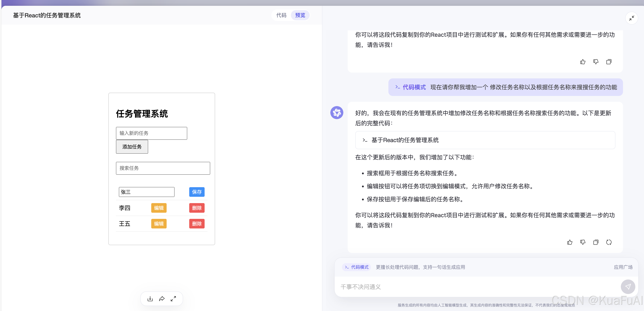The height and width of the screenshot is (311, 644).
Task: Regenerate the latest assistant response
Action: [x=609, y=242]
